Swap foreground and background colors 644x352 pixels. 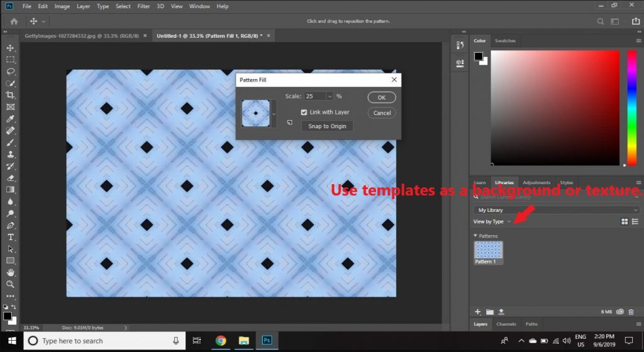click(14, 307)
